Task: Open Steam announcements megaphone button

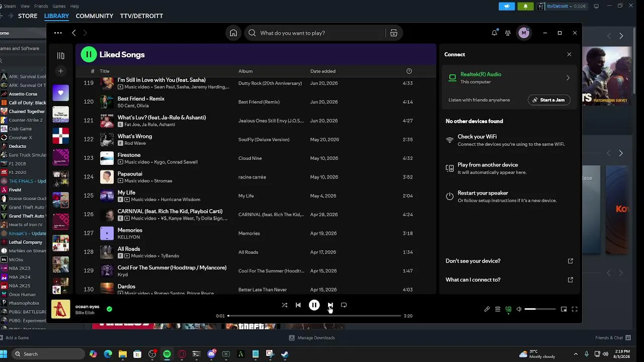Action: pos(507,6)
